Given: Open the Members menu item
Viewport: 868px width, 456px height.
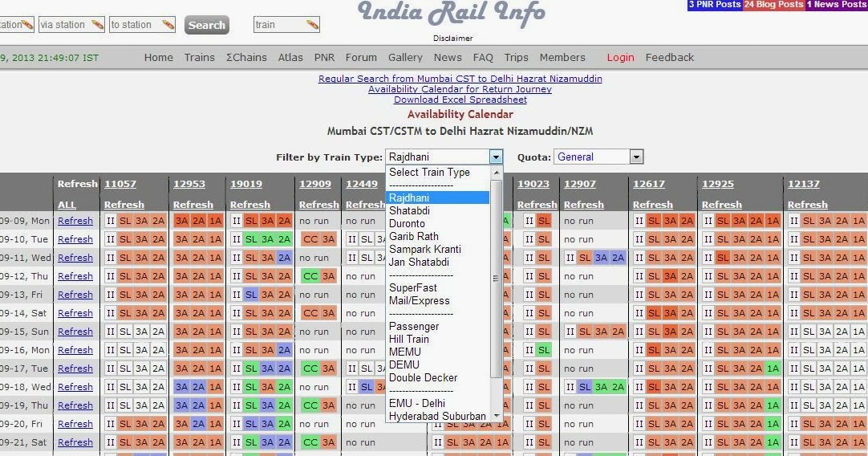Looking at the screenshot, I should pos(562,57).
